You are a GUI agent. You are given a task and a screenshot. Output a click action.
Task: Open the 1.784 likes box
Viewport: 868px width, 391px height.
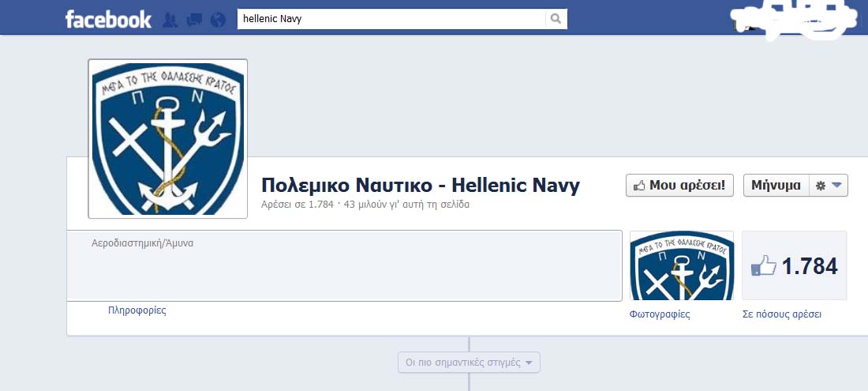(x=795, y=265)
